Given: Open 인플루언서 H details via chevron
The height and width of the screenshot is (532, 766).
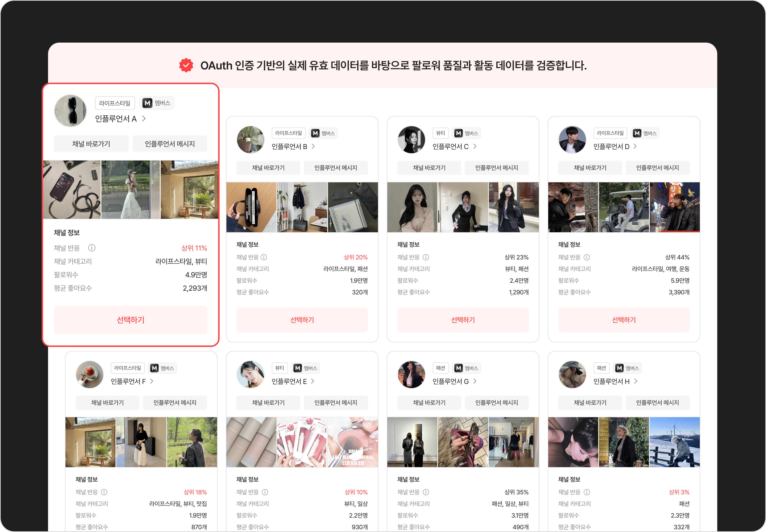Looking at the screenshot, I should click(x=636, y=381).
